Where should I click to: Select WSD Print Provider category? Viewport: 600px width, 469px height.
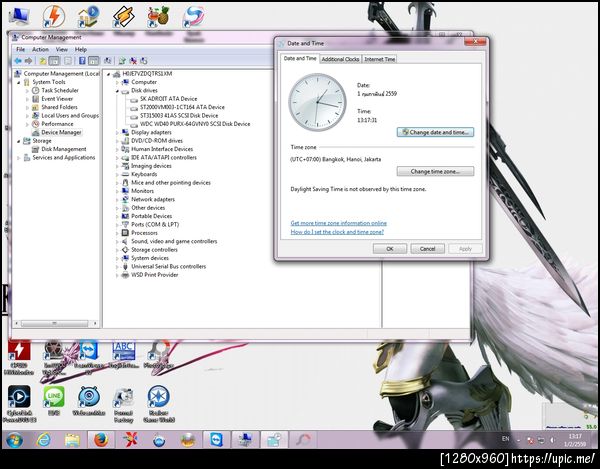click(x=155, y=275)
